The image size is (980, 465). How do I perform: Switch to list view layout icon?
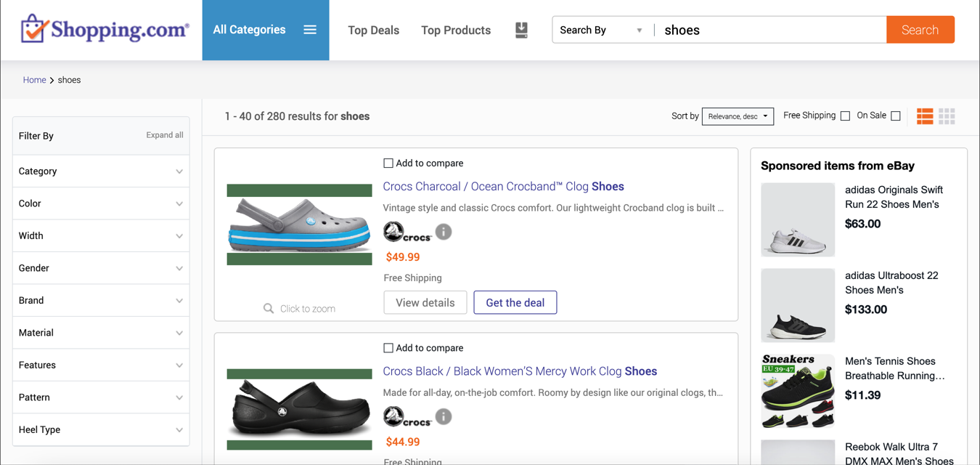[925, 116]
